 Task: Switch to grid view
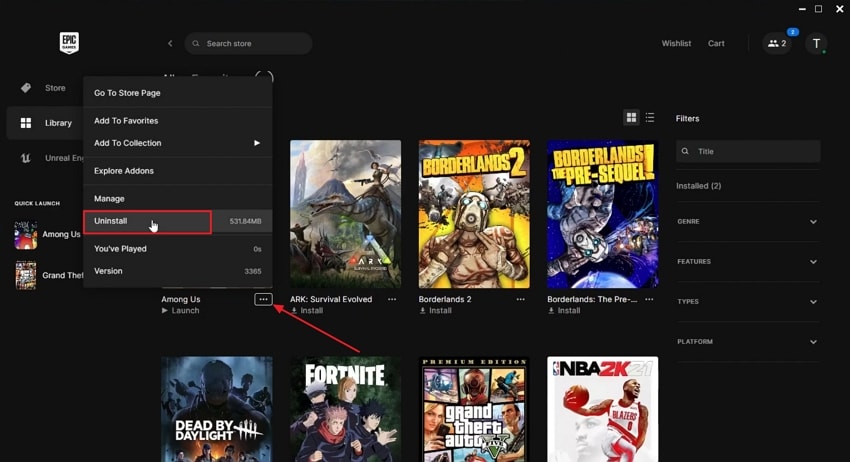(x=631, y=118)
